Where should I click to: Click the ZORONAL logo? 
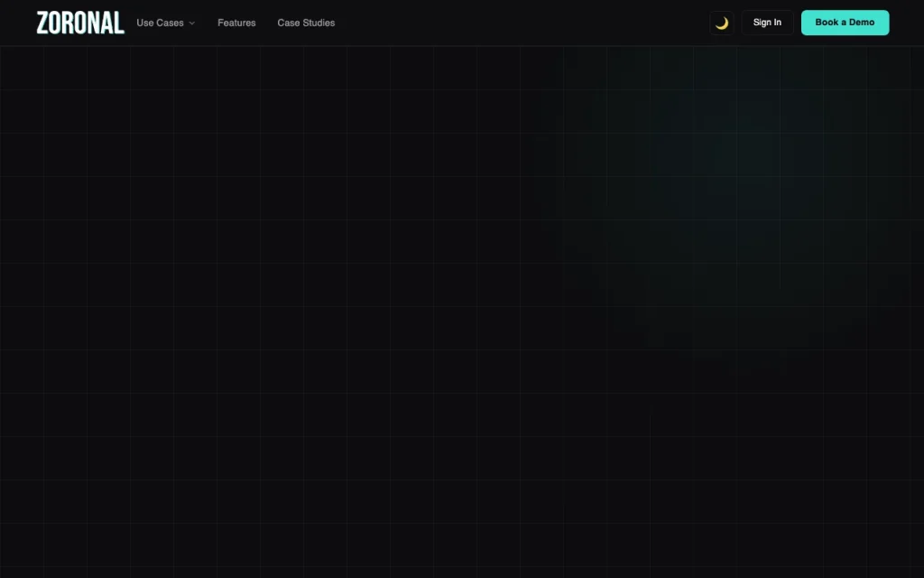(x=80, y=23)
